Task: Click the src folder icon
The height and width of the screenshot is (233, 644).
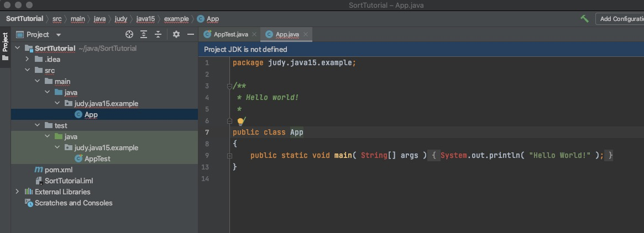Action: pyautogui.click(x=39, y=70)
